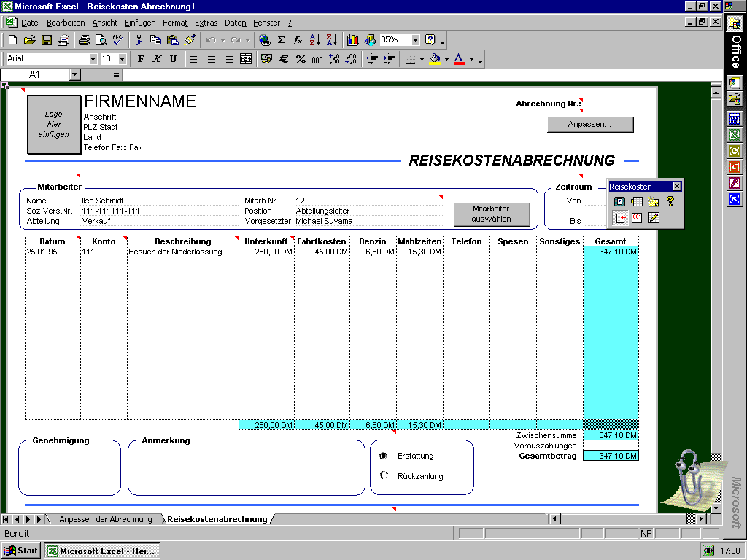Click the Save (floppy disk) toolbar icon

tap(47, 40)
